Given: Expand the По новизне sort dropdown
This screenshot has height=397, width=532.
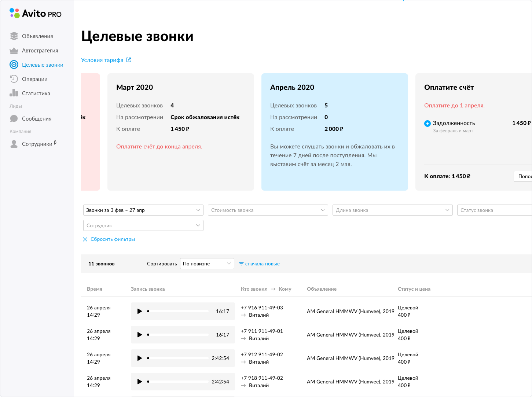Looking at the screenshot, I should [207, 264].
